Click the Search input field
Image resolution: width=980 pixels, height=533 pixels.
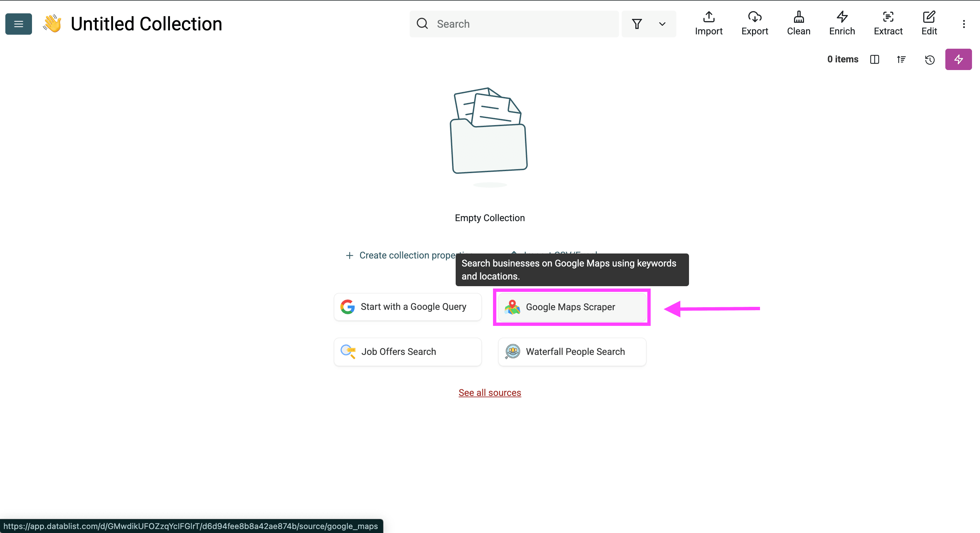pyautogui.click(x=514, y=24)
